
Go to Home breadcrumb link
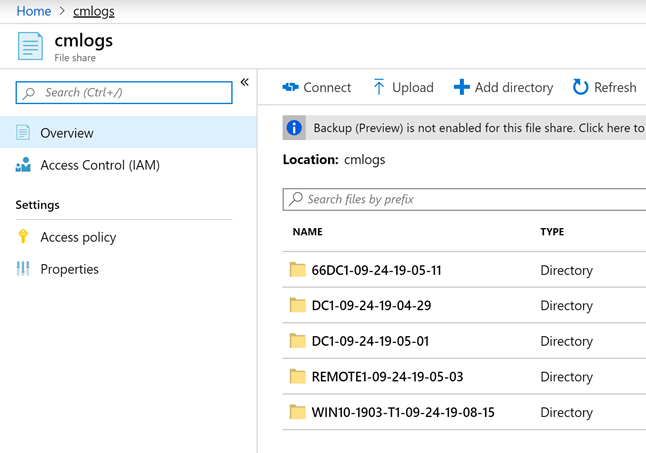[x=34, y=11]
